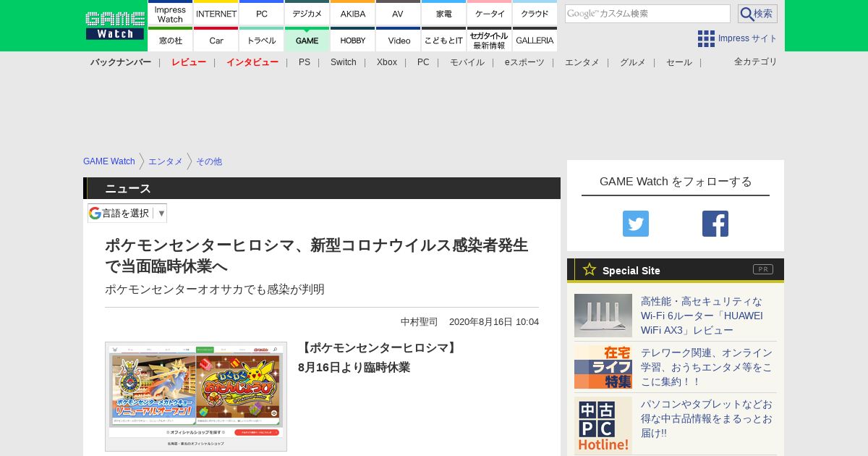Open 窓の杜 tab
This screenshot has height=456, width=868.
coord(170,39)
